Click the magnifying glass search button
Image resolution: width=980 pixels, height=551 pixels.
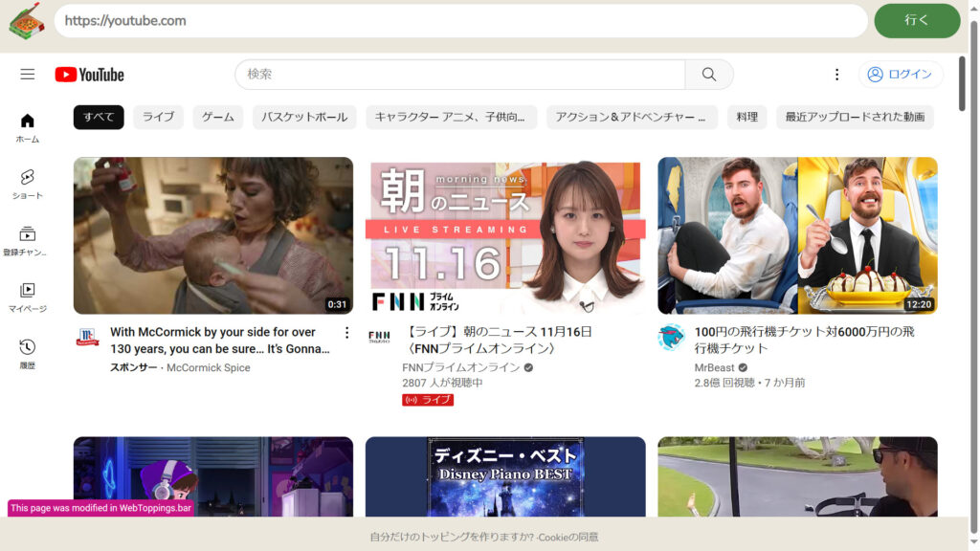pos(709,75)
